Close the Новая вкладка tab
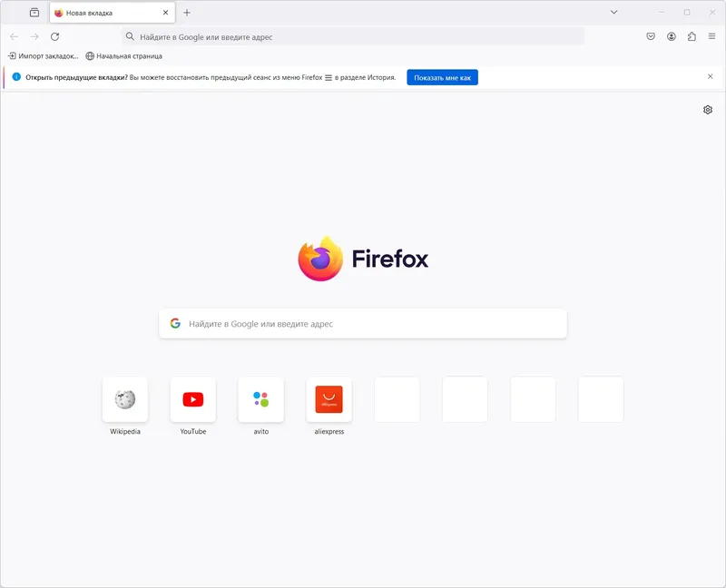The width and height of the screenshot is (726, 588). click(165, 13)
